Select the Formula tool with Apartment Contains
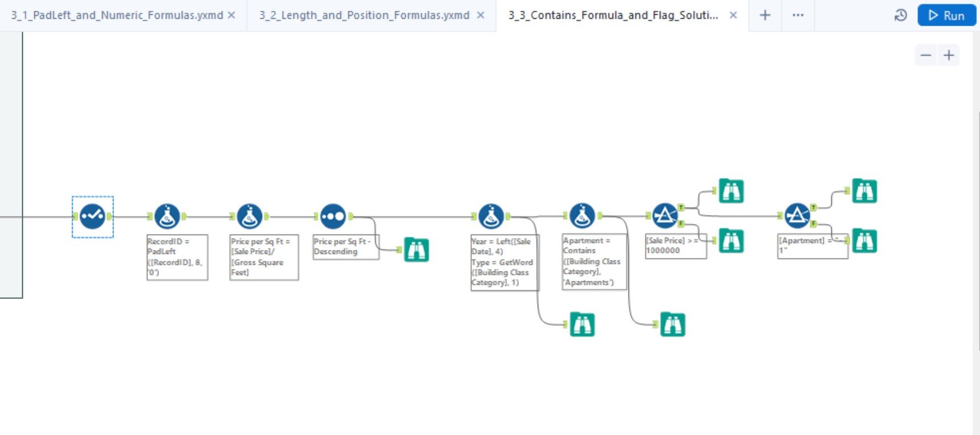 (x=582, y=215)
